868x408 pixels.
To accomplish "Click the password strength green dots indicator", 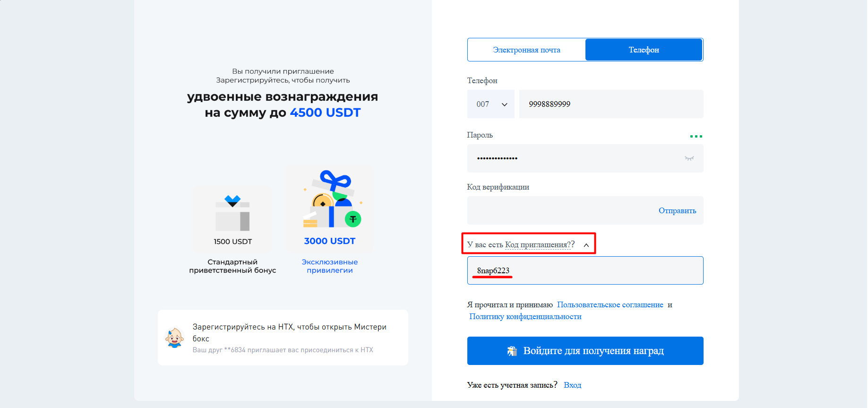I will pyautogui.click(x=696, y=136).
